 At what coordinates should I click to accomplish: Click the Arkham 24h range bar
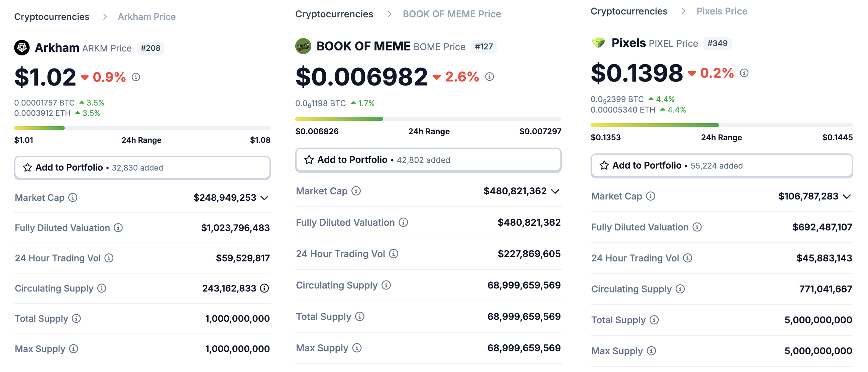click(142, 128)
